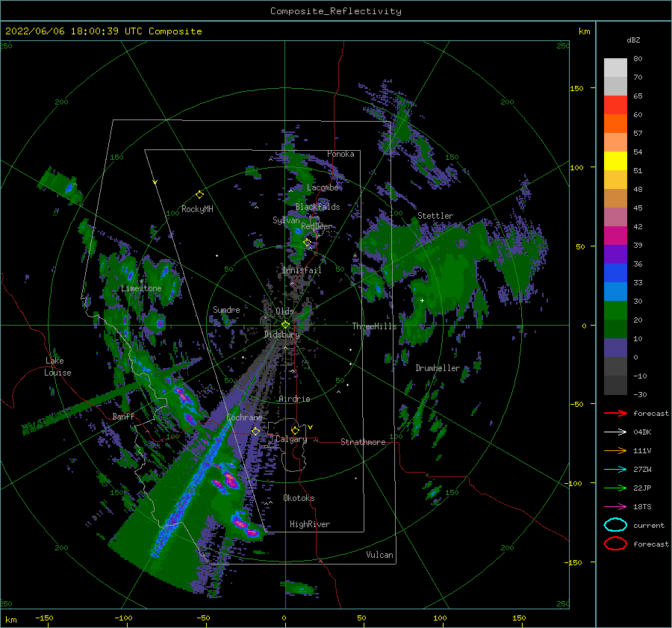672x628 pixels.
Task: Select the bright green 20–30 dBZ swatch
Action: tap(615, 310)
